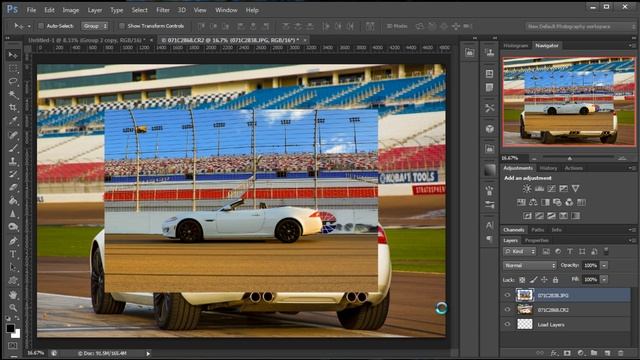Image resolution: width=640 pixels, height=360 pixels.
Task: Select the Type tool
Action: (x=13, y=254)
